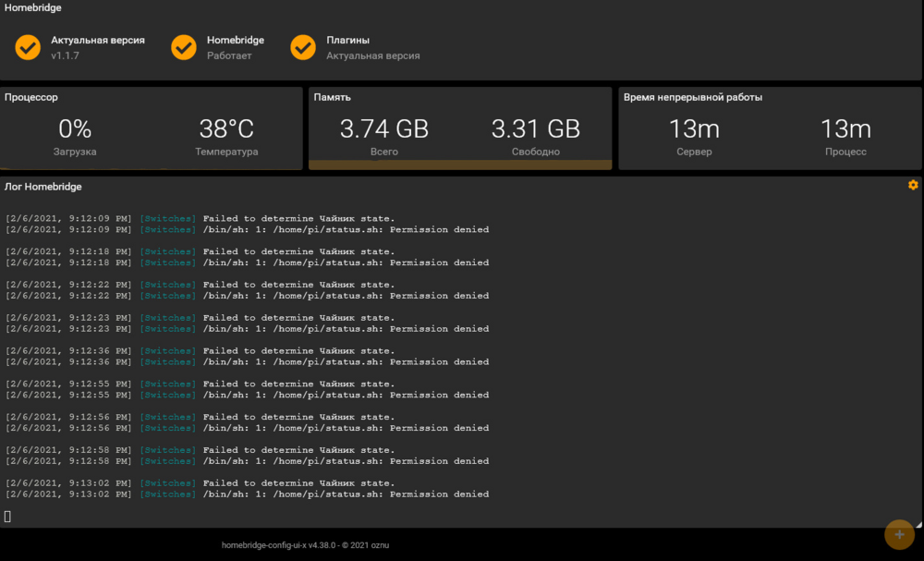Grab the log panel corner handle

[918, 524]
